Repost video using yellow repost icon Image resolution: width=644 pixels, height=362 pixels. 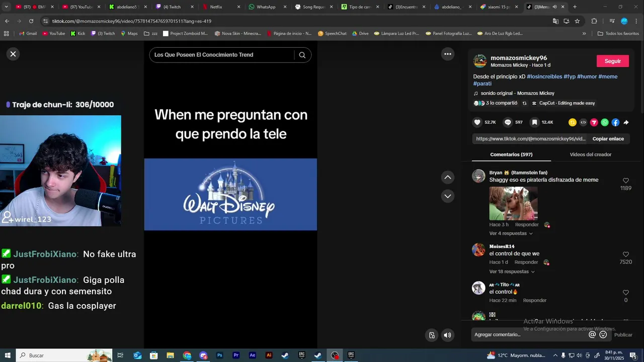point(573,122)
